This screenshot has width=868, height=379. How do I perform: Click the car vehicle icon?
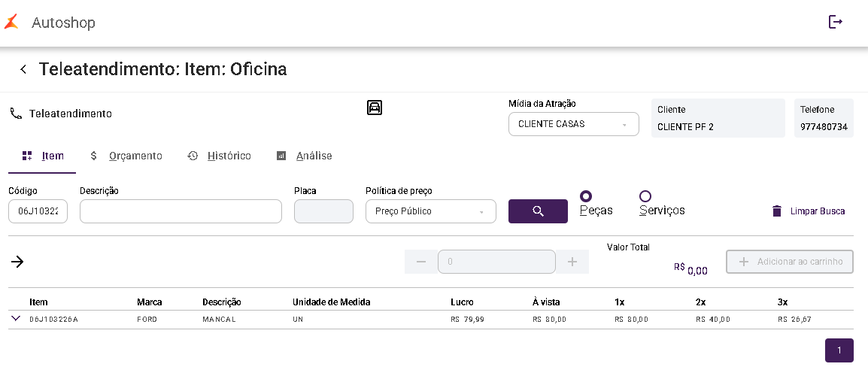pyautogui.click(x=375, y=108)
